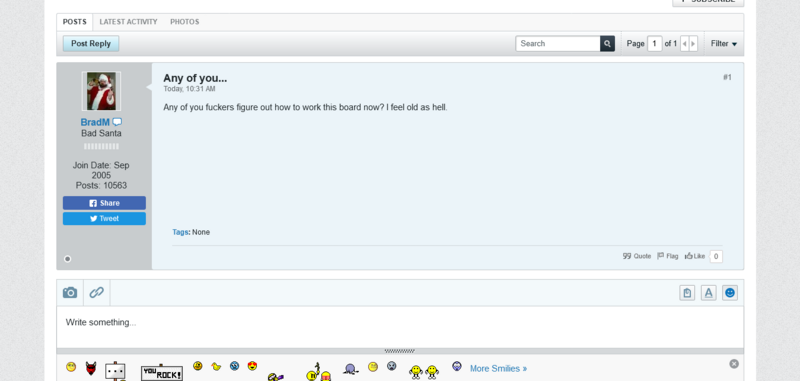Insert the heart-eyes smiley
Screen dimensions: 800x381
click(x=252, y=366)
